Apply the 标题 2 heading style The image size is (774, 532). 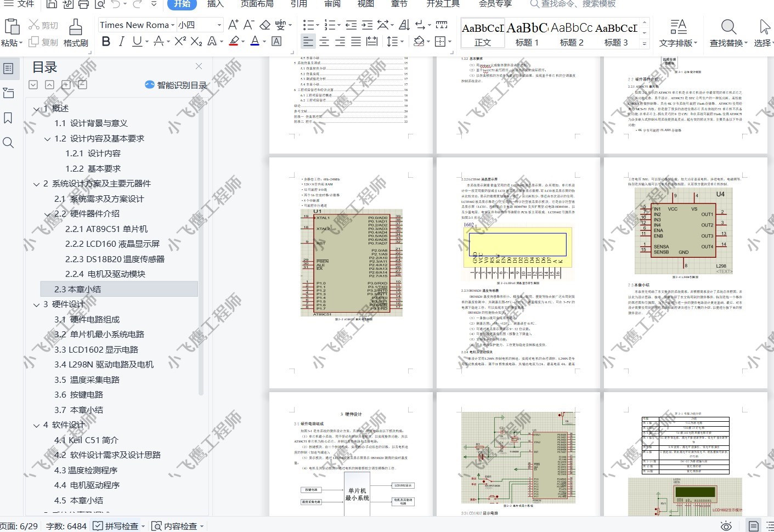point(572,33)
